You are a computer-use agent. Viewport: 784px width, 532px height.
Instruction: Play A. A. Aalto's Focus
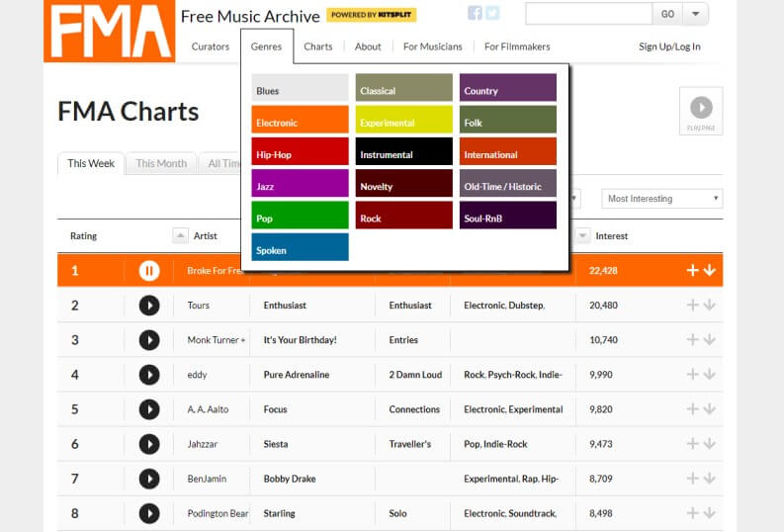[x=149, y=409]
